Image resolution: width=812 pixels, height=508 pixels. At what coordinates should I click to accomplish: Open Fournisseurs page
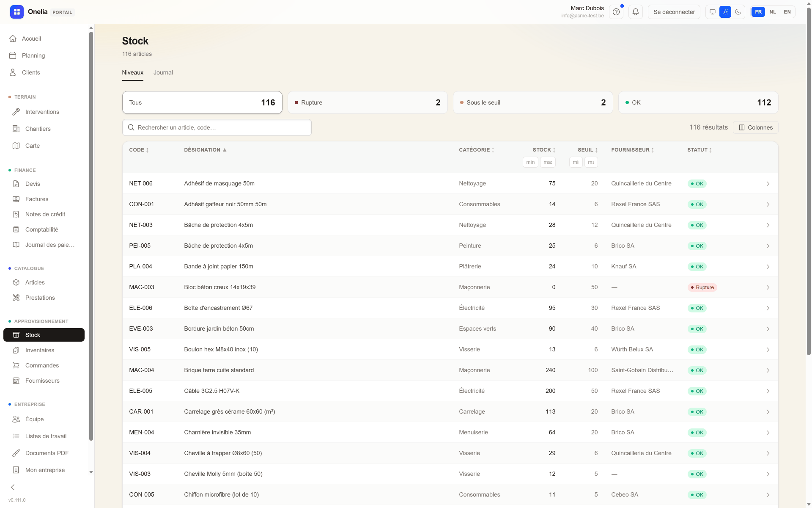pos(44,381)
